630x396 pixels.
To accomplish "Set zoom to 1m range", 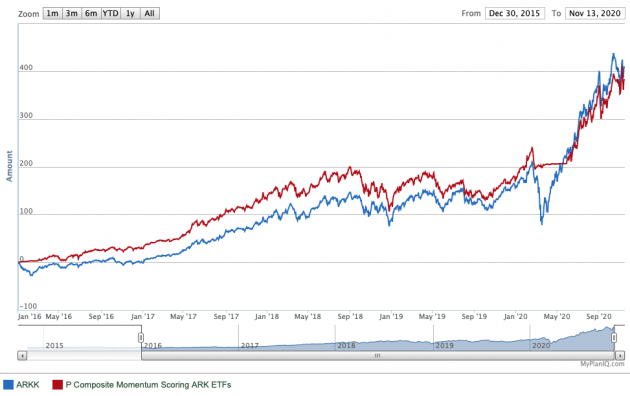I will click(53, 14).
